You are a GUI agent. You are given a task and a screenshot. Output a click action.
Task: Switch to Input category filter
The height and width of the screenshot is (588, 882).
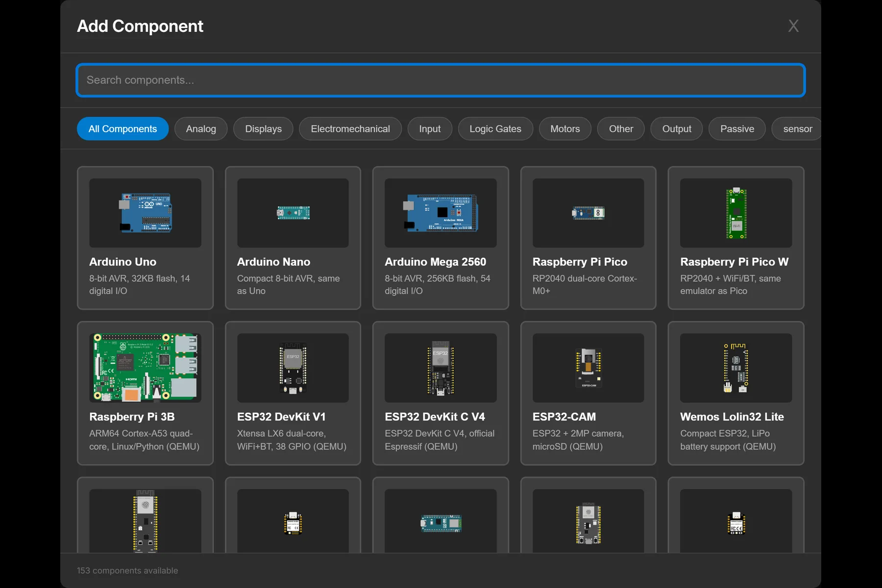point(430,129)
